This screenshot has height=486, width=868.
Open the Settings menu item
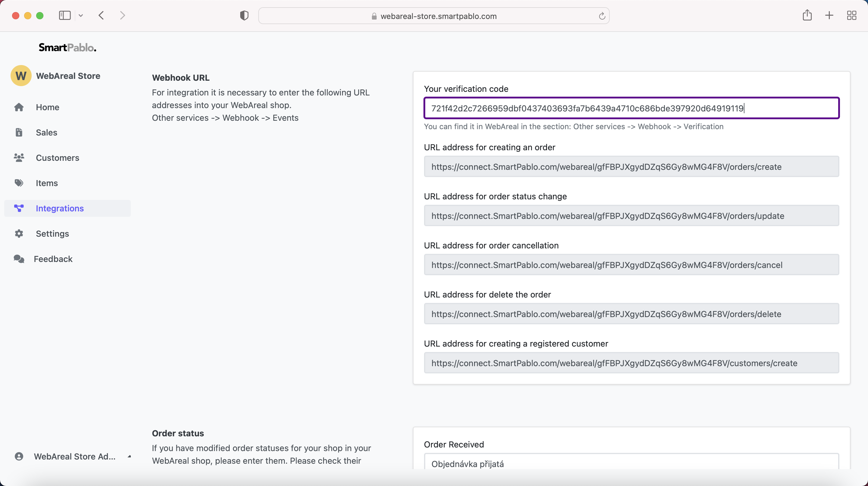[68, 233]
